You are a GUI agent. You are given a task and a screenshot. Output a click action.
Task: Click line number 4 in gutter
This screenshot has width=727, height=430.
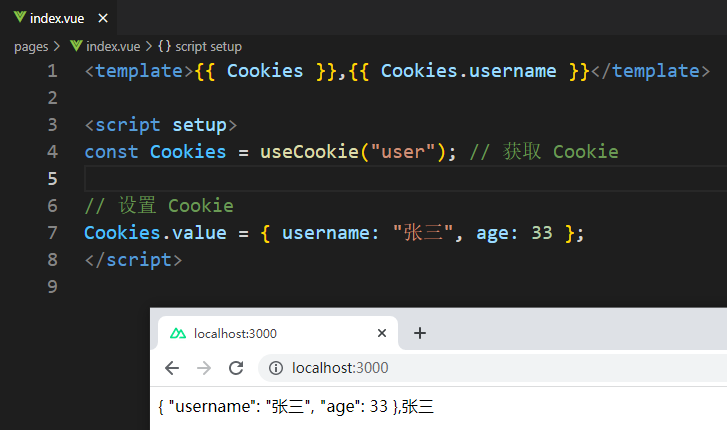52,152
